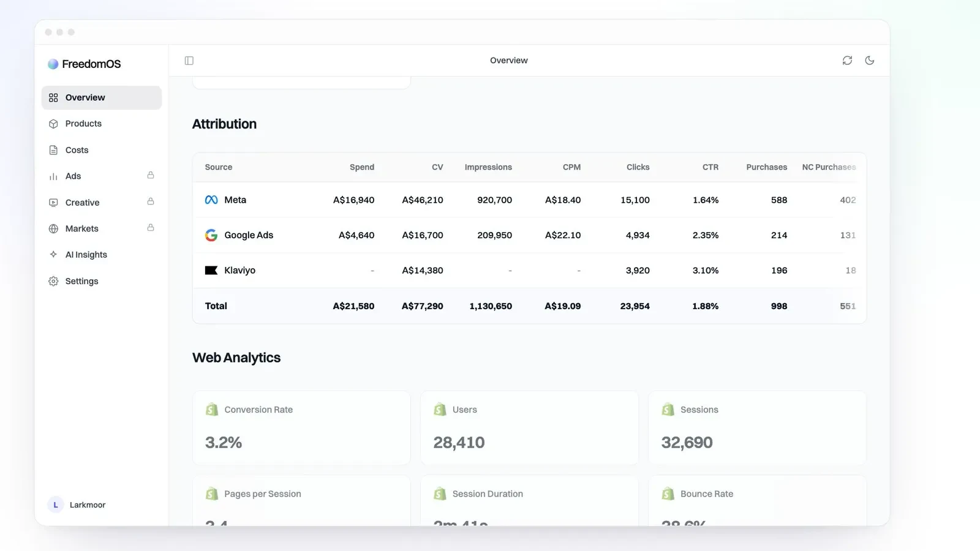Click total CV value A$77,290
This screenshot has width=980, height=551.
coord(422,306)
